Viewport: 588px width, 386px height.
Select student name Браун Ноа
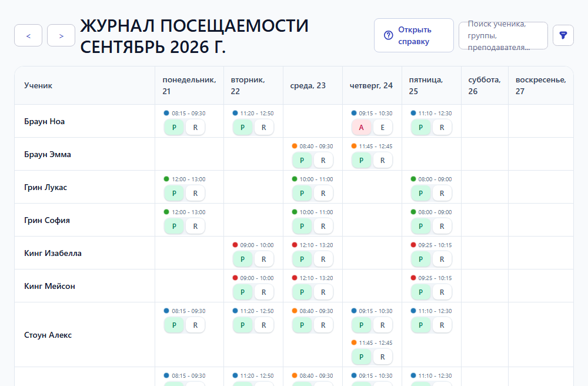44,122
